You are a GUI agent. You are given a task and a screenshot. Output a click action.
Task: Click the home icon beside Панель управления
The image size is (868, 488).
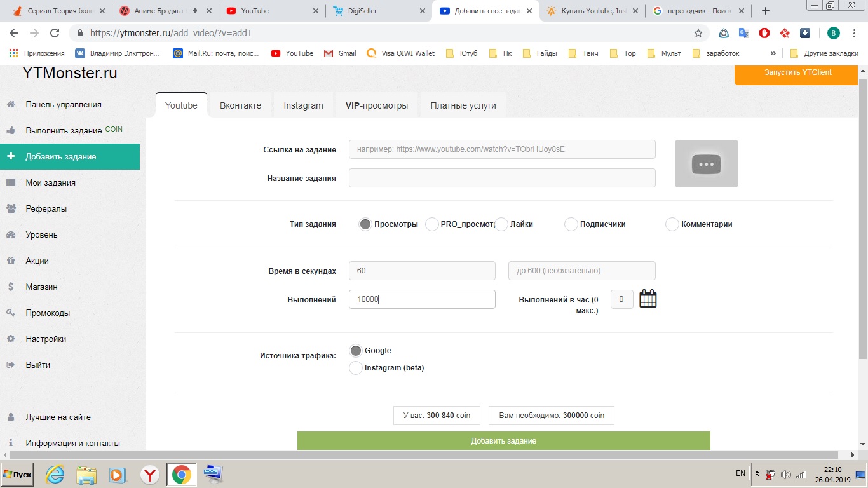11,104
